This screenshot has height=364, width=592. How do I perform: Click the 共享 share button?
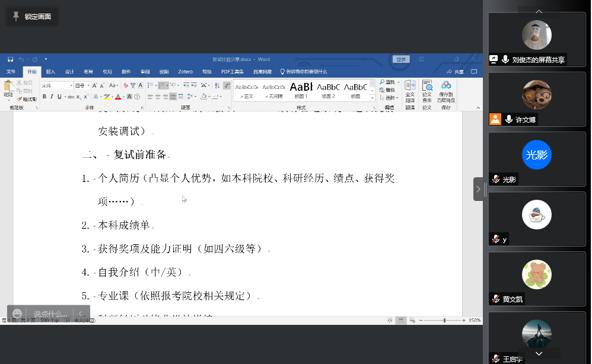point(456,72)
